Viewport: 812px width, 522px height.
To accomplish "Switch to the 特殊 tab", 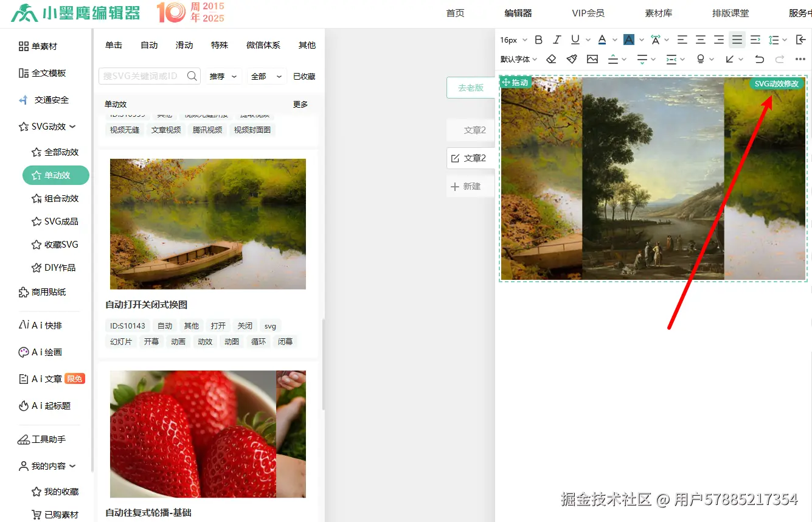I will (220, 45).
